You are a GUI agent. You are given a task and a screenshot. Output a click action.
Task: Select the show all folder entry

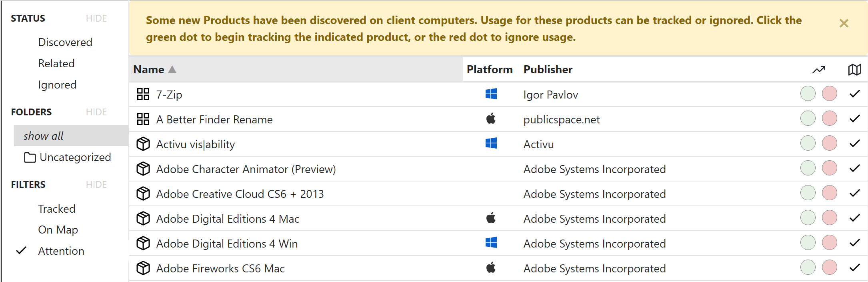pos(71,136)
